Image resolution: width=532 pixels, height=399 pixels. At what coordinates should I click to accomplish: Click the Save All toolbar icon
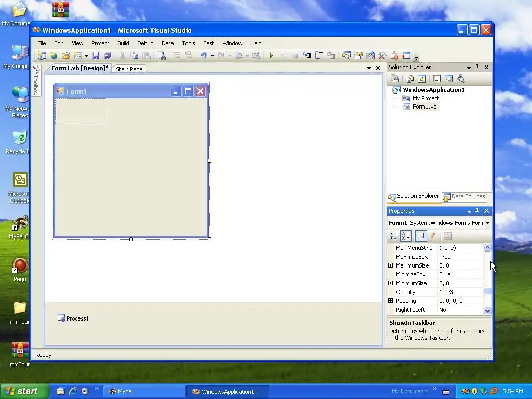tap(108, 55)
